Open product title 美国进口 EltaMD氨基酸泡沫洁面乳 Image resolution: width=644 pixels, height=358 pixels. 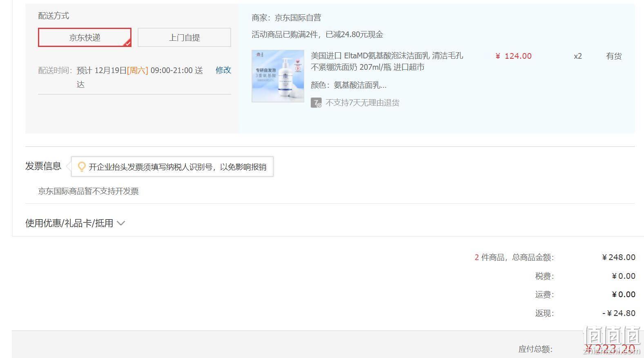(387, 61)
